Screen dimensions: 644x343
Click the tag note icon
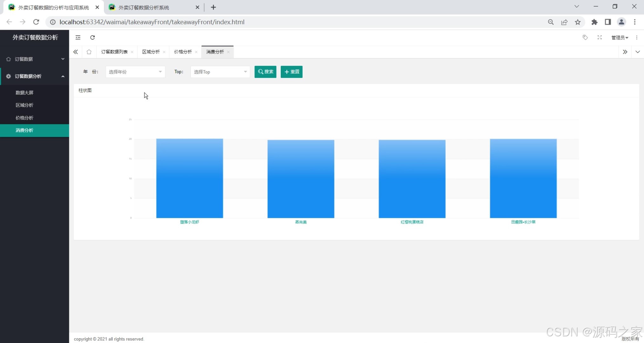(585, 37)
